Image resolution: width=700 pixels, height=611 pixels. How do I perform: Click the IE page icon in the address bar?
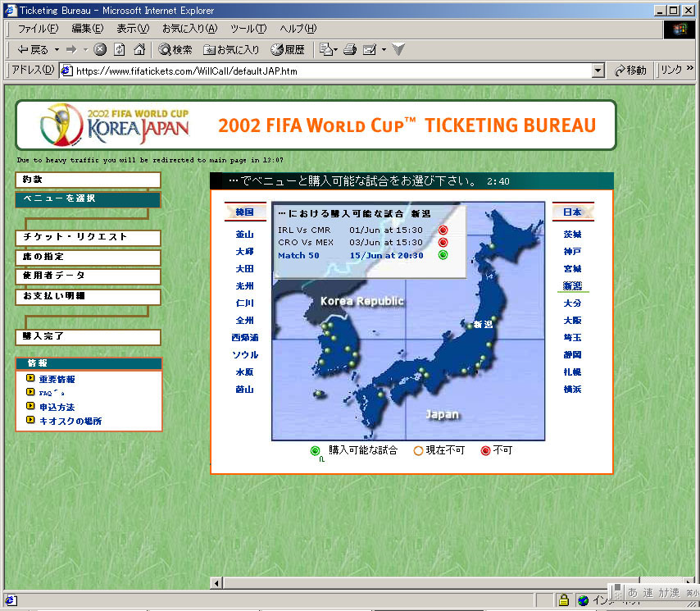(x=66, y=71)
